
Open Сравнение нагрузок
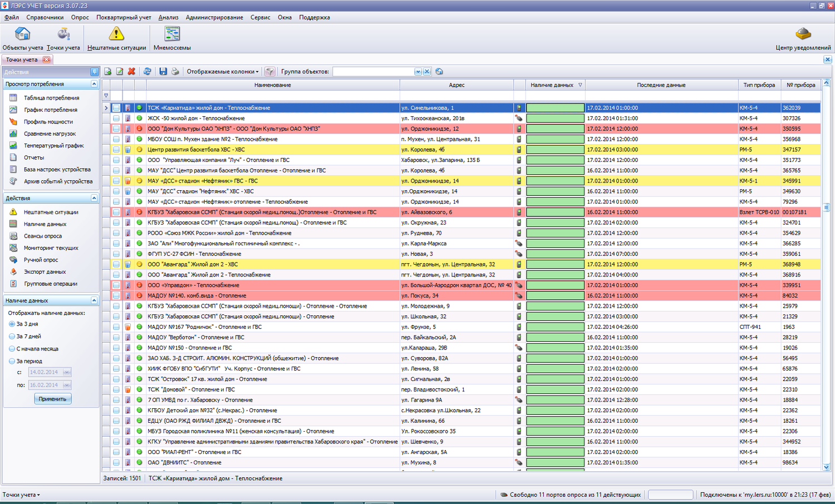[x=50, y=134]
